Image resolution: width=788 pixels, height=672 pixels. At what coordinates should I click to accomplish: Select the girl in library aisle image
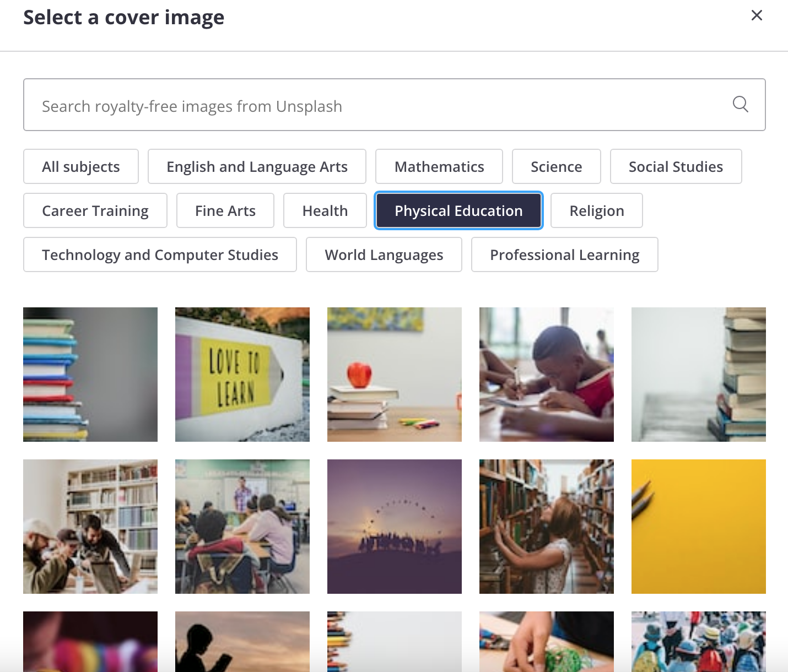coord(547,527)
